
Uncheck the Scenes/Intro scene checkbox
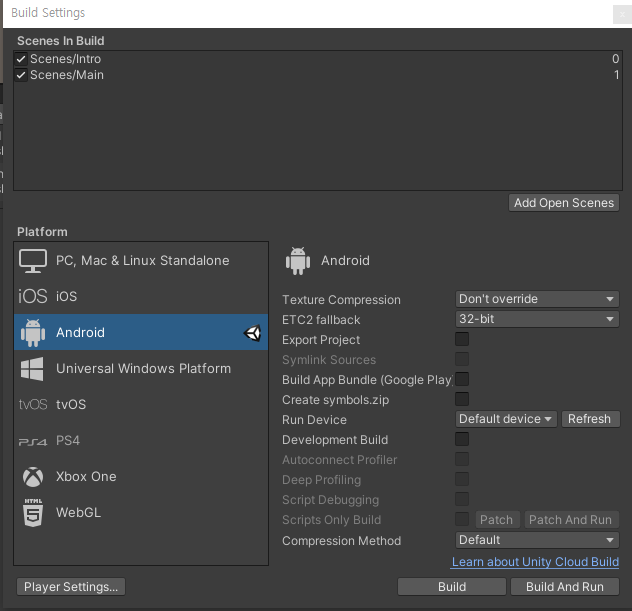[21, 59]
